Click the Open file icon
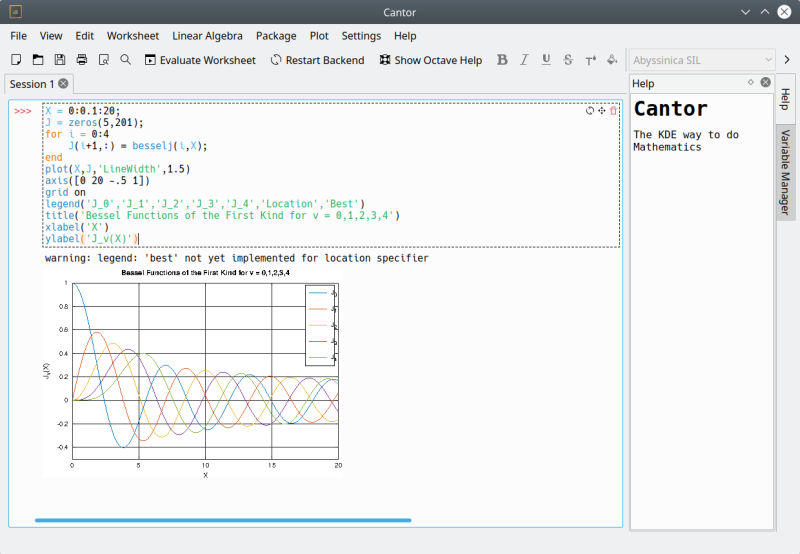The width and height of the screenshot is (800, 554). (38, 60)
